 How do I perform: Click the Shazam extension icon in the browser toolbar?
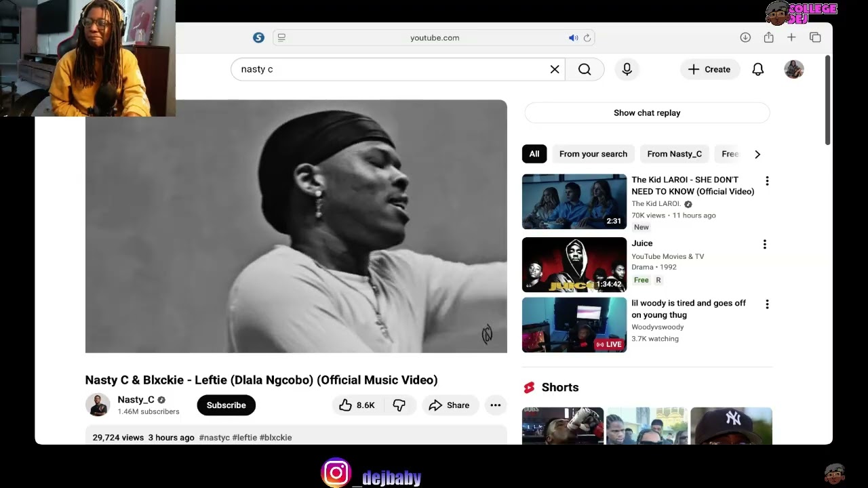[258, 38]
